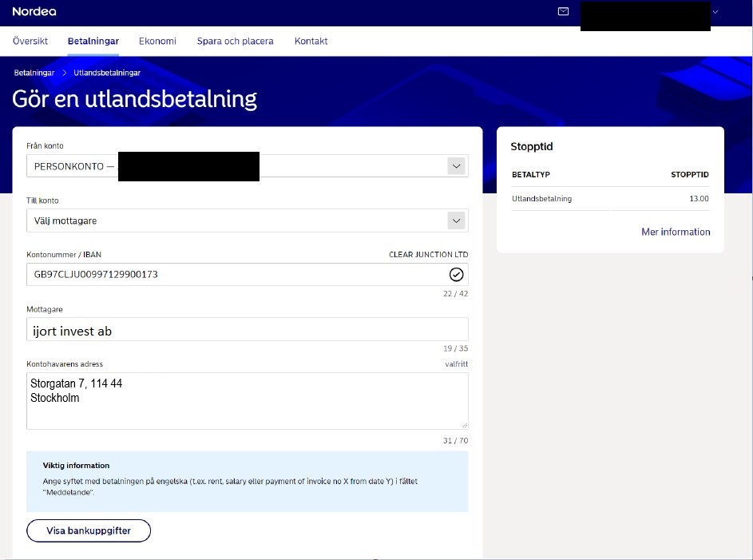Viewport: 753px width, 560px height.
Task: Follow the Mer information link
Action: tap(676, 232)
